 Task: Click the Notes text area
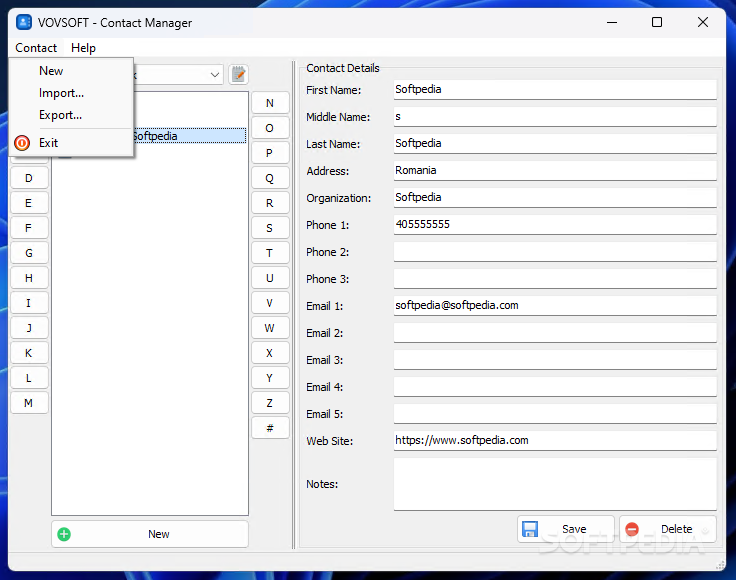coord(555,484)
